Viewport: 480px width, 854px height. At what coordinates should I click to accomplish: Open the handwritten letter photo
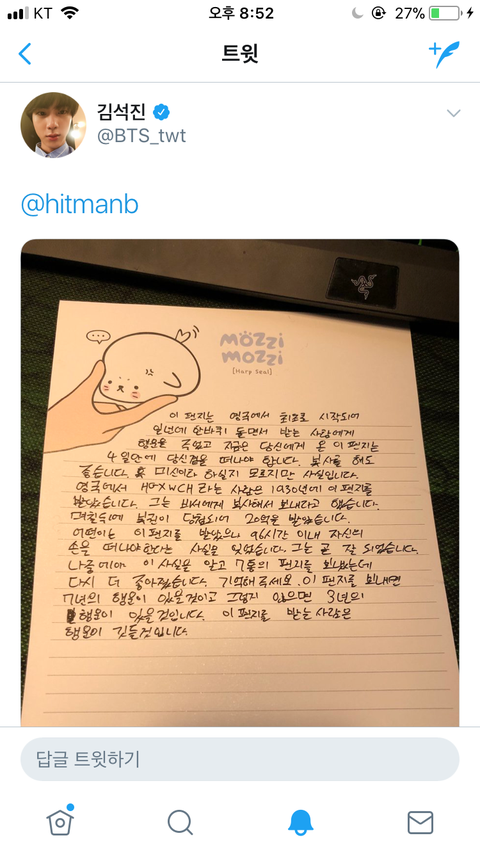coord(240,483)
